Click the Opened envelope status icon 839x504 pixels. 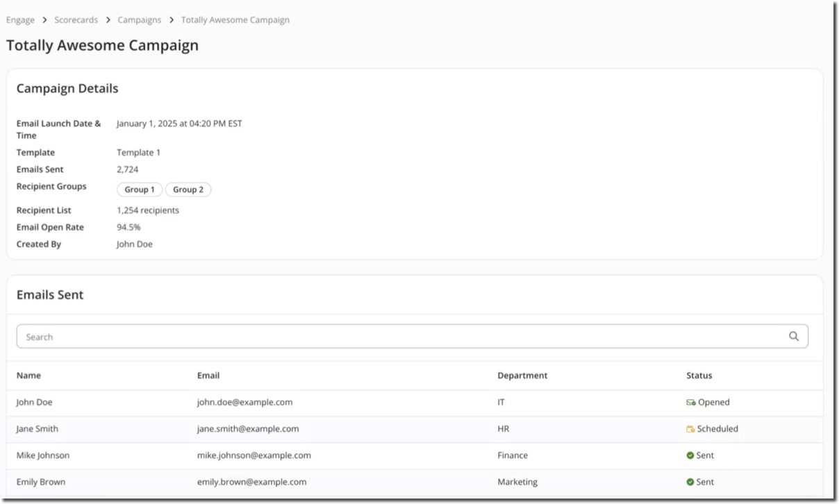click(690, 403)
